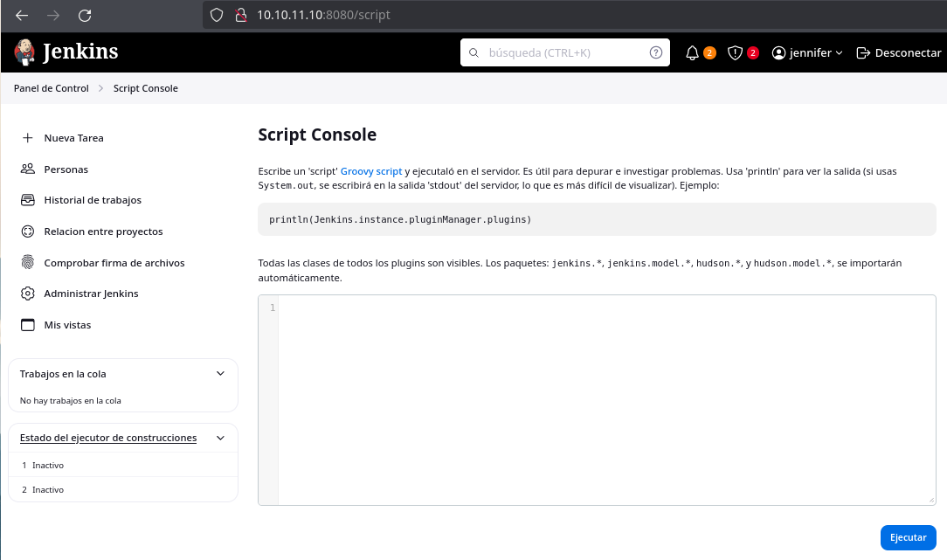Click the editor resize handle corner
This screenshot has width=947, height=560.
(931, 501)
